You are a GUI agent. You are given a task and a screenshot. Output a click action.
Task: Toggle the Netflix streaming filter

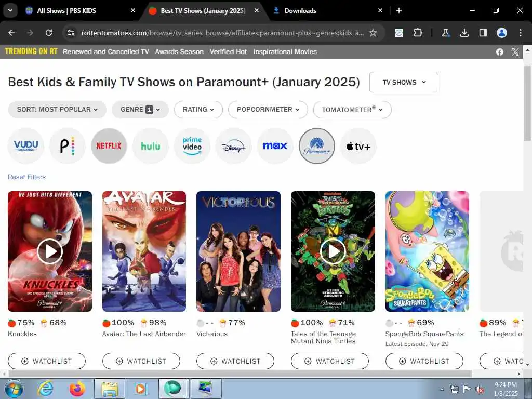pos(109,146)
